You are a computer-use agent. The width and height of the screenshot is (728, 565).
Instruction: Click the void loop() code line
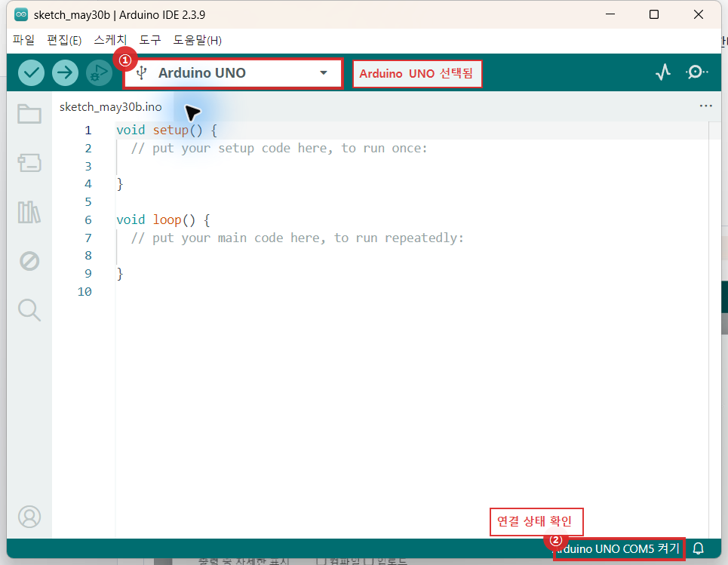pos(163,220)
